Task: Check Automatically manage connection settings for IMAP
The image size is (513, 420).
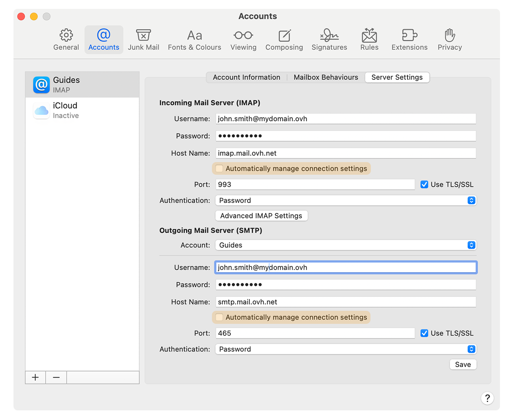Action: pyautogui.click(x=219, y=168)
